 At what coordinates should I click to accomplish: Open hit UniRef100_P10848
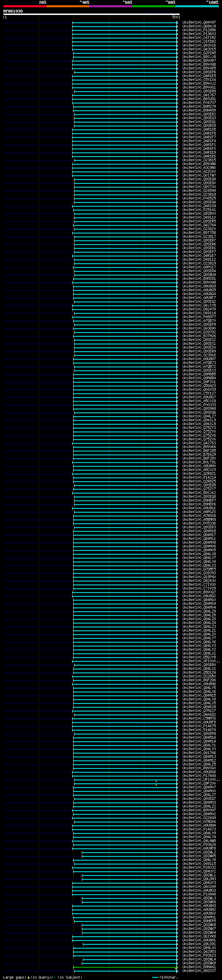[199, 894]
